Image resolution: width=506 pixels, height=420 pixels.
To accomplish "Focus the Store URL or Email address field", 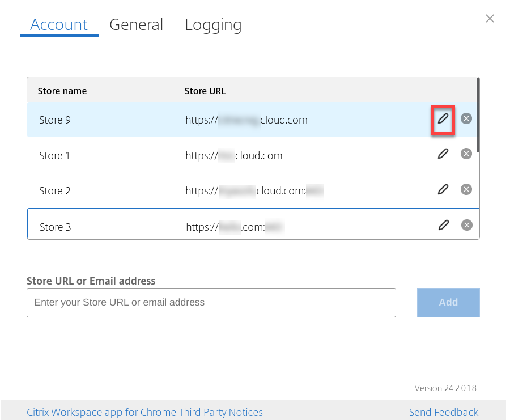I will pos(211,303).
